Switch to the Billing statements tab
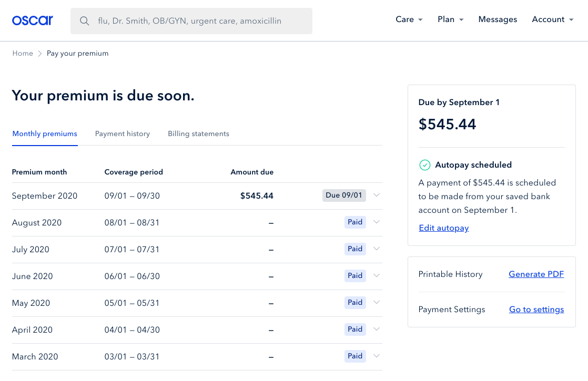This screenshot has height=381, width=588. click(x=198, y=134)
